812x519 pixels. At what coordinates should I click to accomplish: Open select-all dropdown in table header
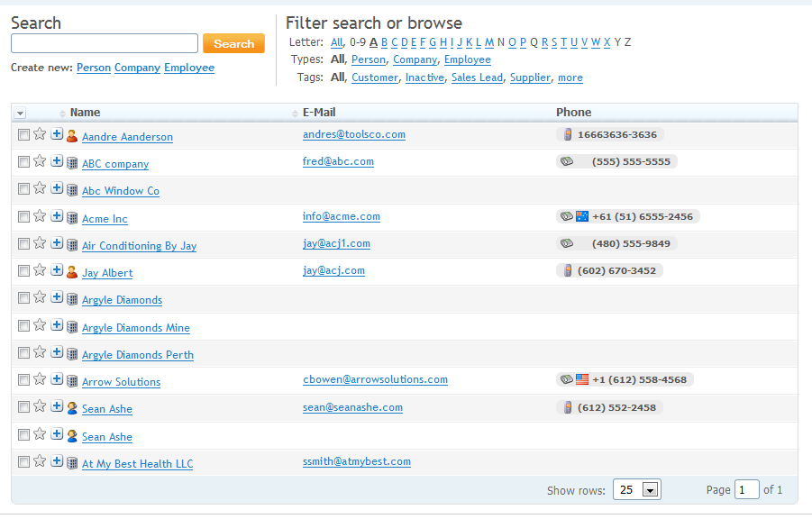click(x=21, y=113)
